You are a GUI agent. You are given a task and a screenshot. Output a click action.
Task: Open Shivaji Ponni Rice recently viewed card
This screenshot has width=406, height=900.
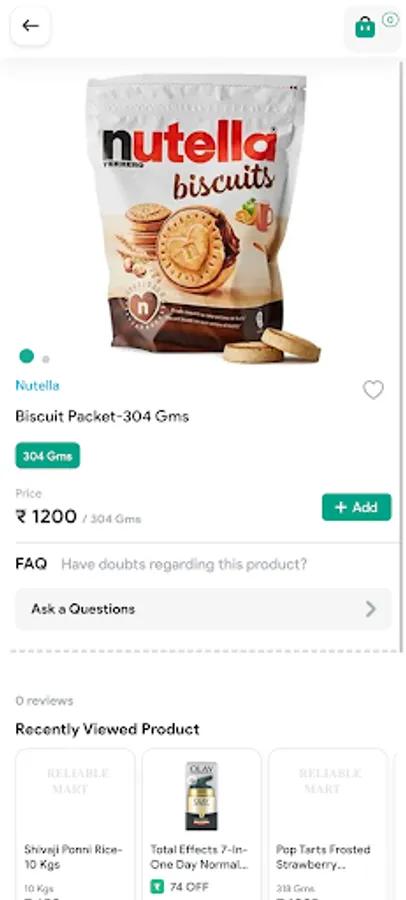click(x=75, y=824)
